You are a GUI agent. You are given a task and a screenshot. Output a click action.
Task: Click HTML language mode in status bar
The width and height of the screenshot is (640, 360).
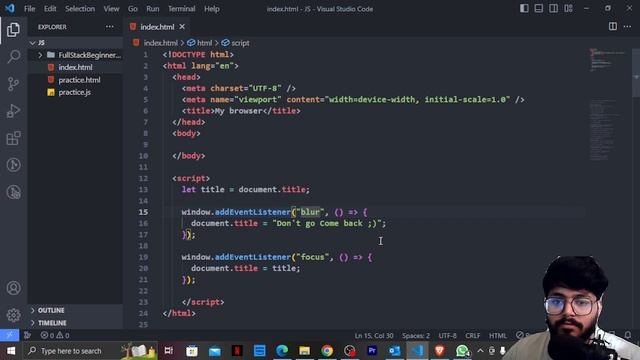point(498,336)
